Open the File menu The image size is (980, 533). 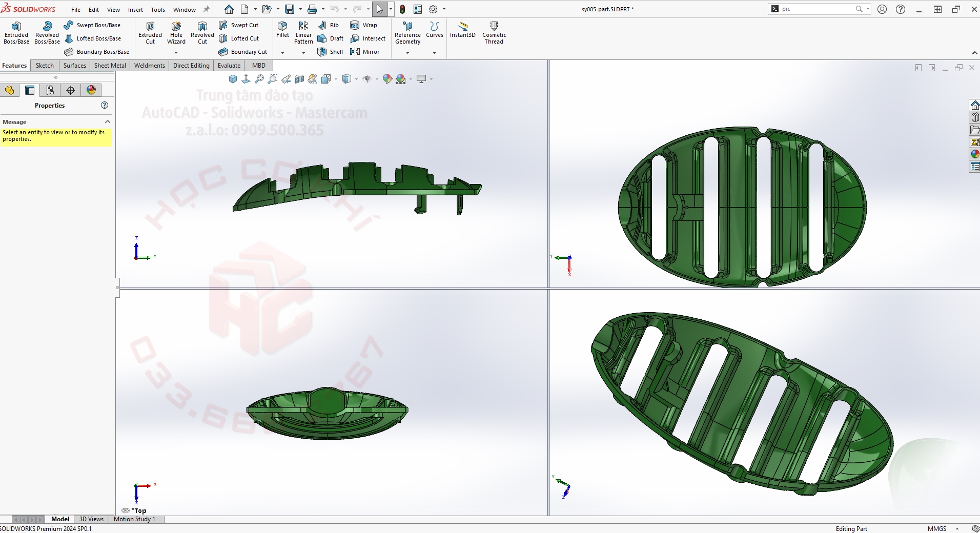(x=76, y=10)
